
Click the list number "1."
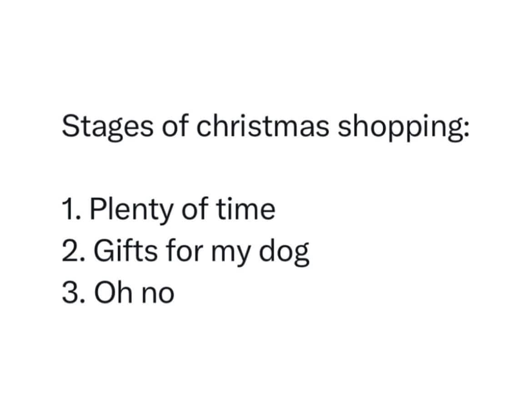point(72,209)
